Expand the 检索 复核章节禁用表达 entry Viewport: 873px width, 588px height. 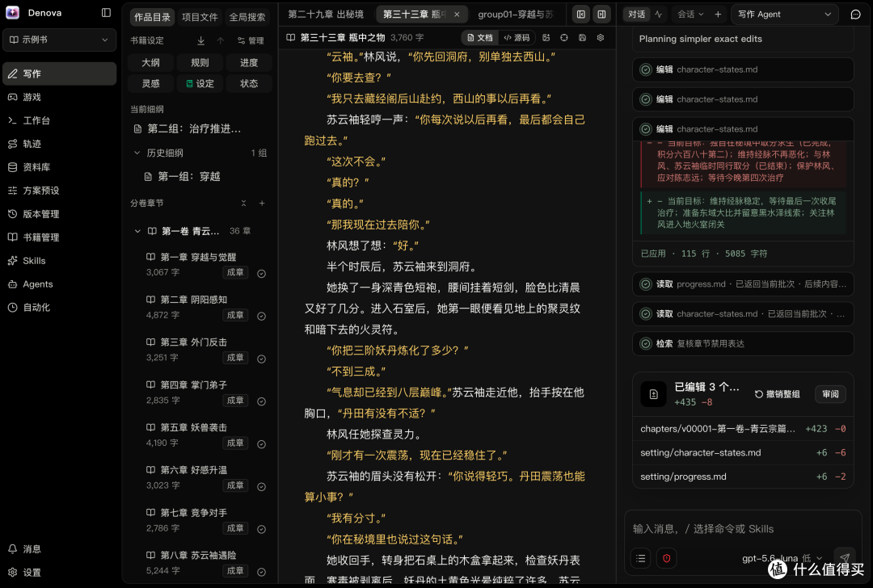(x=743, y=343)
